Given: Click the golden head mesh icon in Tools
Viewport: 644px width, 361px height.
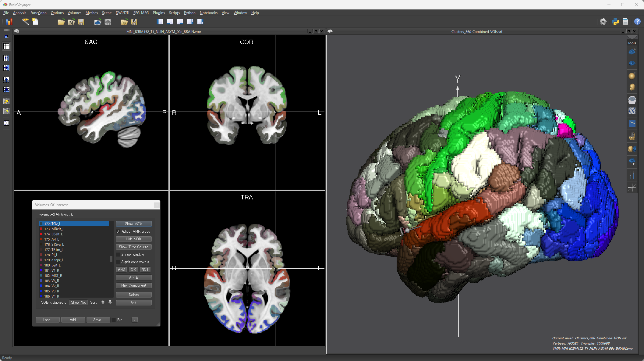Looking at the screenshot, I should (x=632, y=88).
